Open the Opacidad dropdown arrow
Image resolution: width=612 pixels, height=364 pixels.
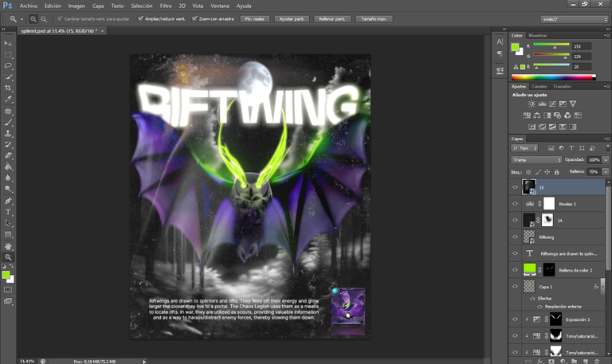[x=606, y=160]
